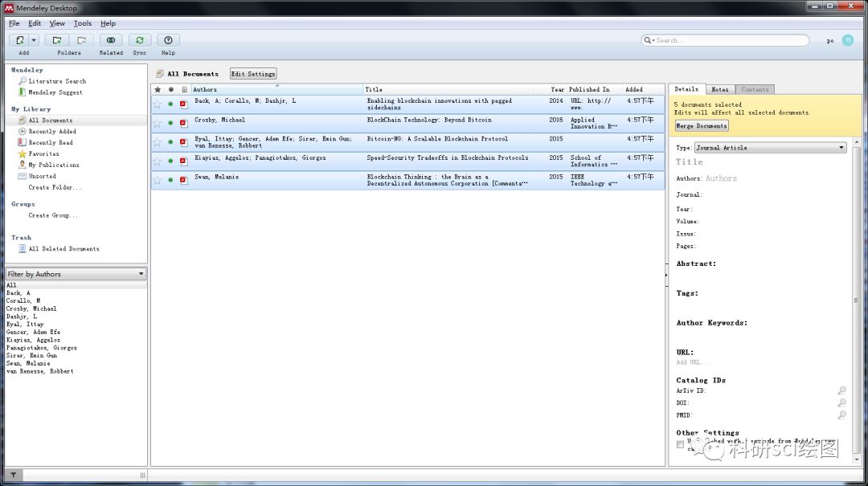Open PDF icon for BlockChain Technology: Beyond Bitcoin
This screenshot has height=486, width=868.
184,123
